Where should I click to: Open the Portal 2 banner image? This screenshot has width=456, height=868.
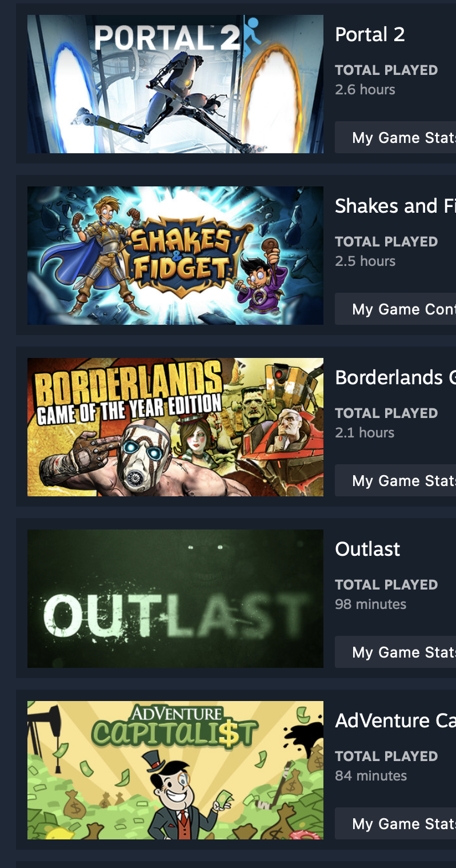(x=175, y=84)
